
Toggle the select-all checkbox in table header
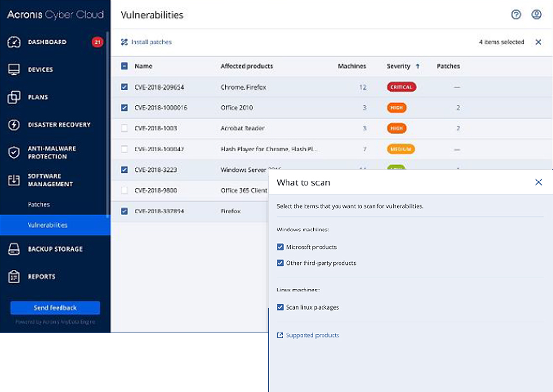point(124,66)
